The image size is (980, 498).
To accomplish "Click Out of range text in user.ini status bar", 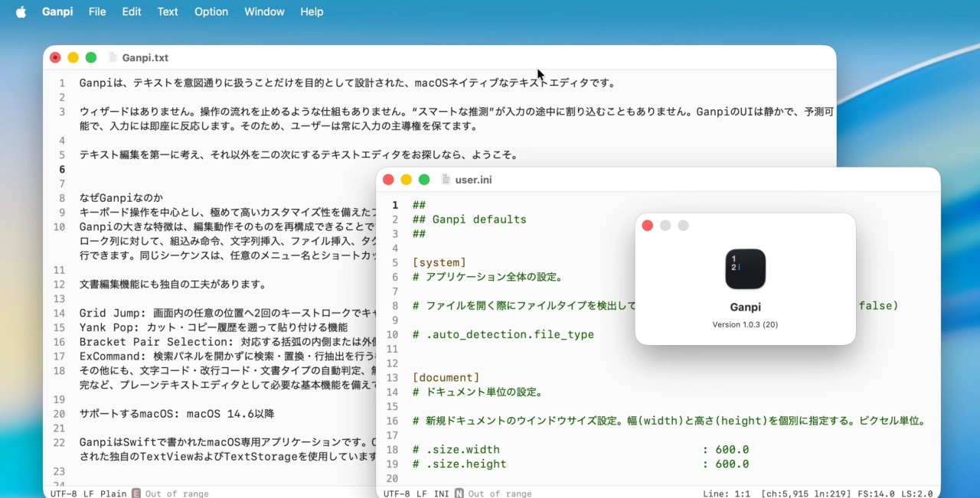I will pos(500,493).
